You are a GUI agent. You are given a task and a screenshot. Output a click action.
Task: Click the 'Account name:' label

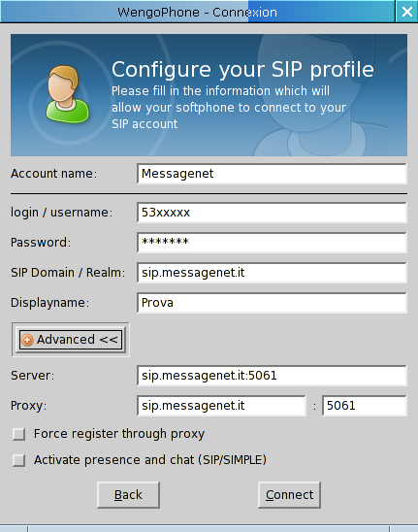[53, 174]
